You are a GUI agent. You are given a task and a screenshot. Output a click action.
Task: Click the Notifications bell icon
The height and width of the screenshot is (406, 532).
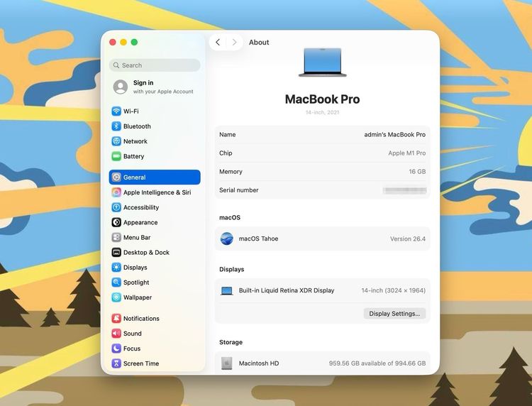coord(116,319)
